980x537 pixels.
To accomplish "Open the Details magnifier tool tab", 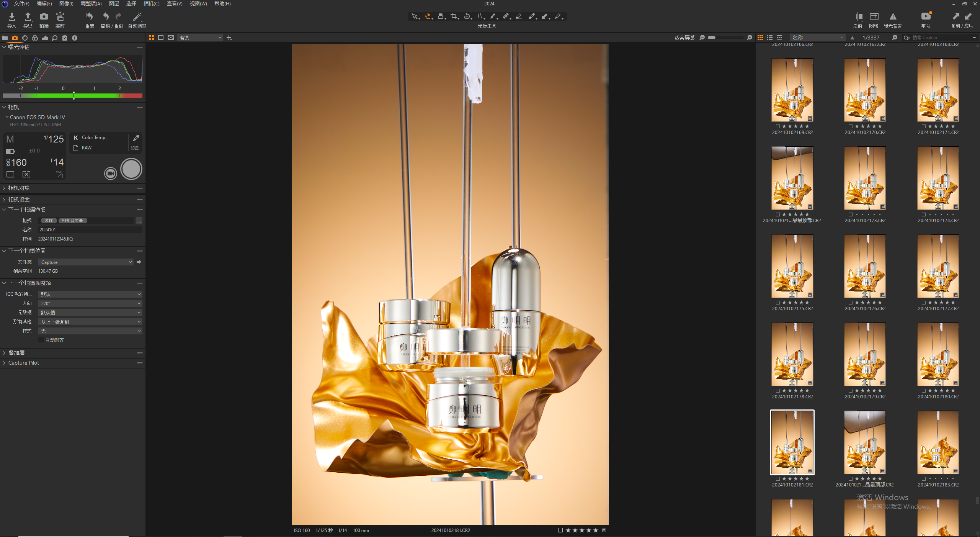I will pyautogui.click(x=55, y=38).
